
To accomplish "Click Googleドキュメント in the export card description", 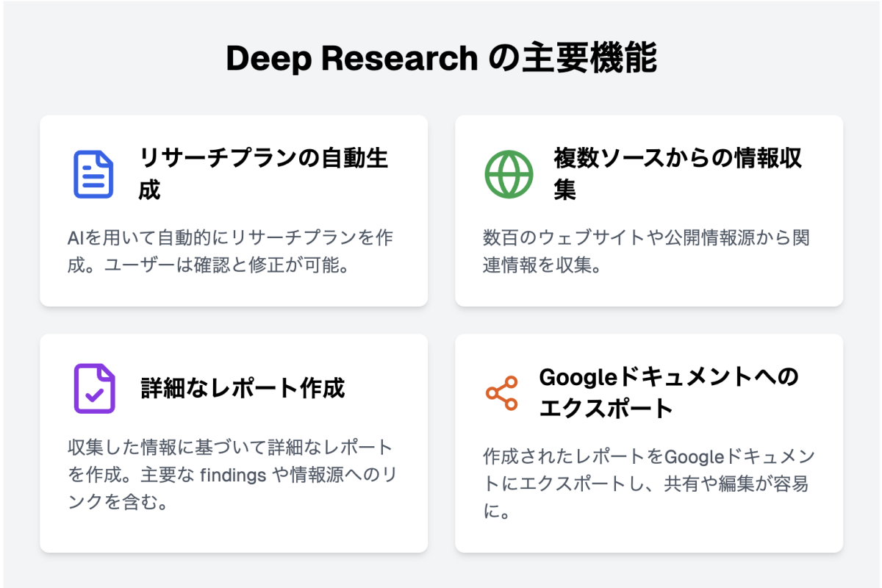I will pyautogui.click(x=739, y=457).
